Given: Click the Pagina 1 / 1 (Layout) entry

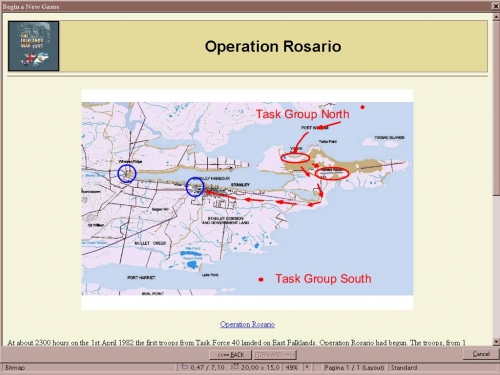Looking at the screenshot, I should pyautogui.click(x=354, y=367).
